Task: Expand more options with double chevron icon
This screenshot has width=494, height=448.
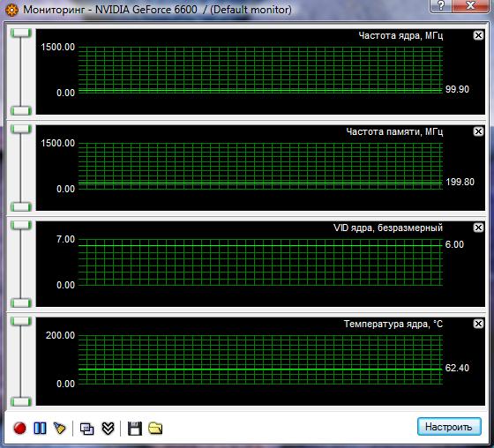Action: coord(108,428)
